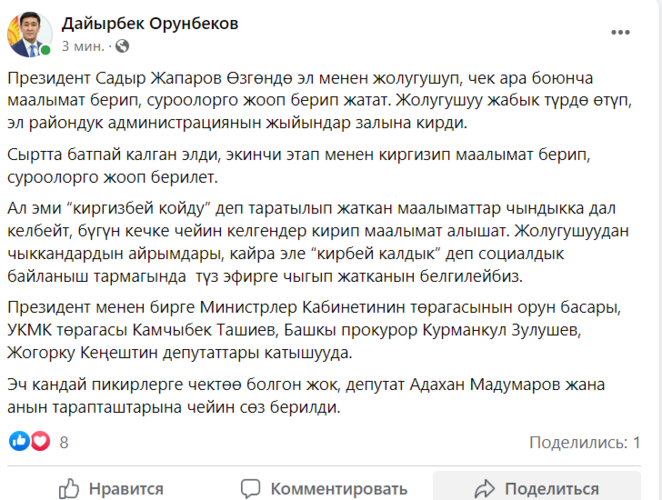Click paragraph starting "Ал эми"
Screen dimensions: 662x500
pos(321,242)
